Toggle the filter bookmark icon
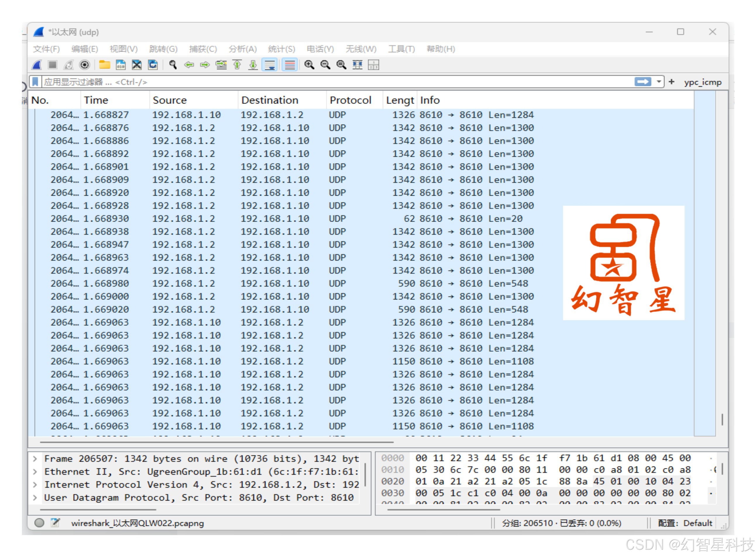 click(x=35, y=82)
